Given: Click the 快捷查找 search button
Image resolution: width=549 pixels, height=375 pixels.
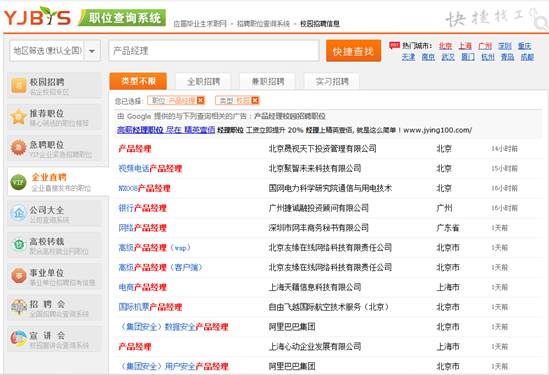Looking at the screenshot, I should tap(353, 51).
